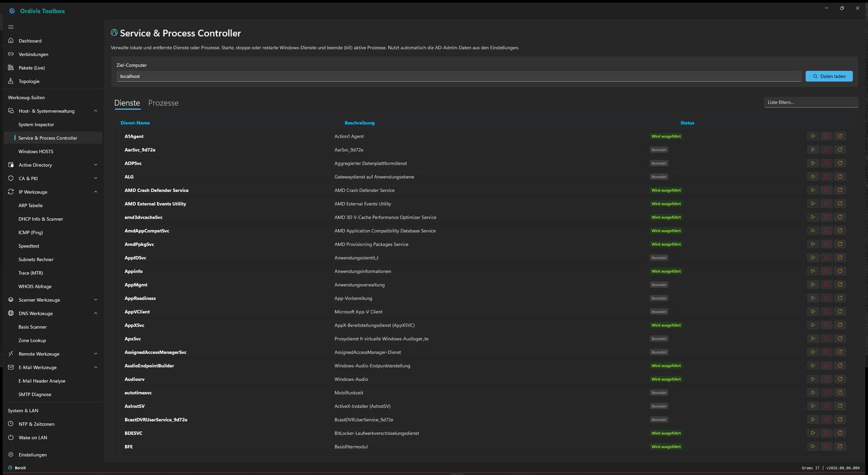
Task: Start the AppReadiness service
Action: click(813, 298)
